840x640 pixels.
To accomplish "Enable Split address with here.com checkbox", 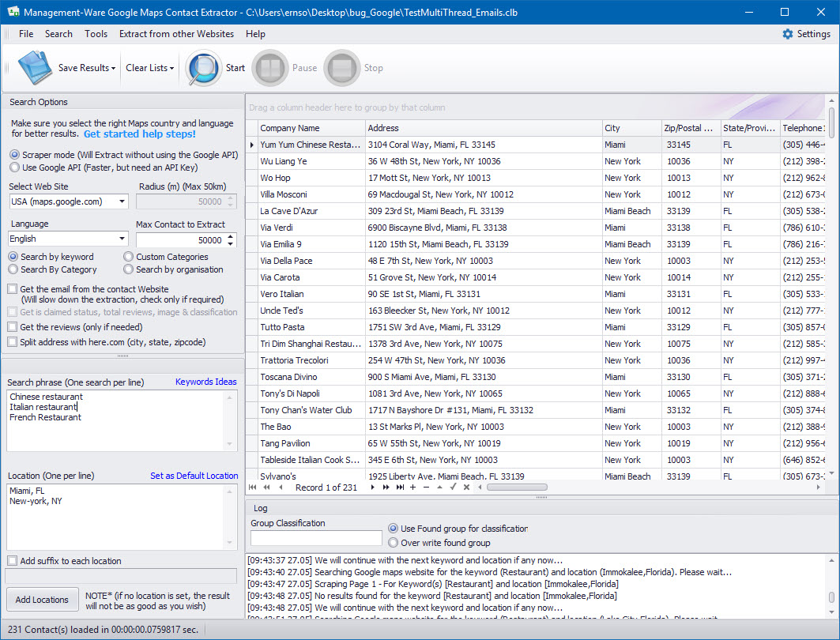I will [13, 341].
